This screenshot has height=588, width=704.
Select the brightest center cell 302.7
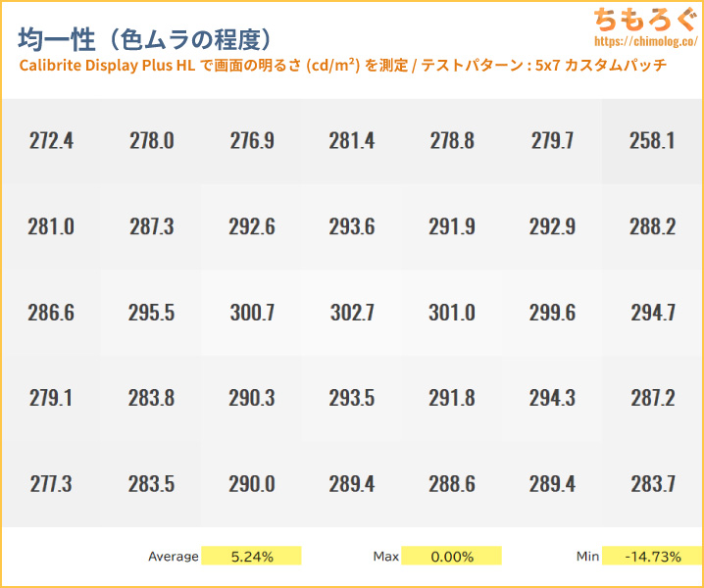click(352, 314)
